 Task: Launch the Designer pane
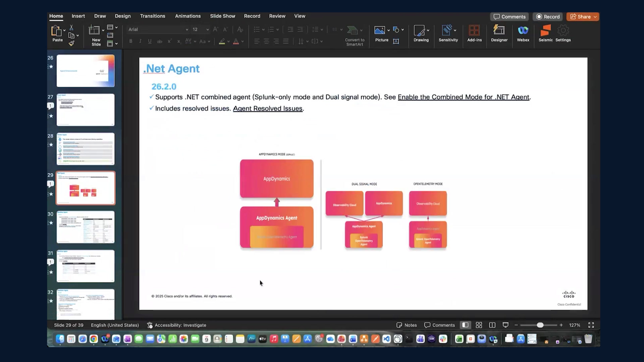click(x=499, y=34)
